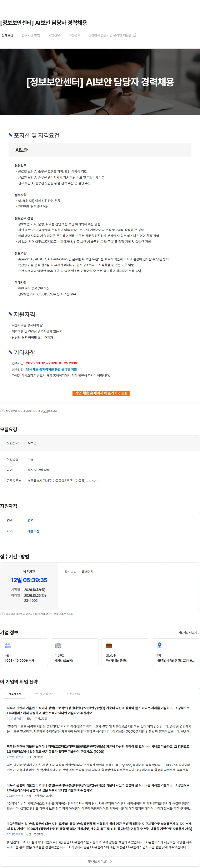Switch to 접수기간·방법 tab
The width and height of the screenshot is (200, 868).
[31, 35]
